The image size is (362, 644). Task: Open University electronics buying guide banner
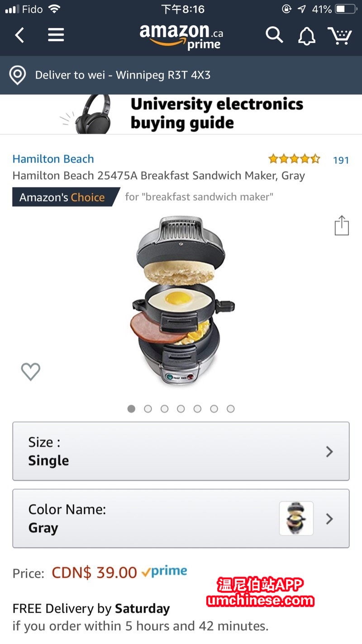tap(181, 114)
